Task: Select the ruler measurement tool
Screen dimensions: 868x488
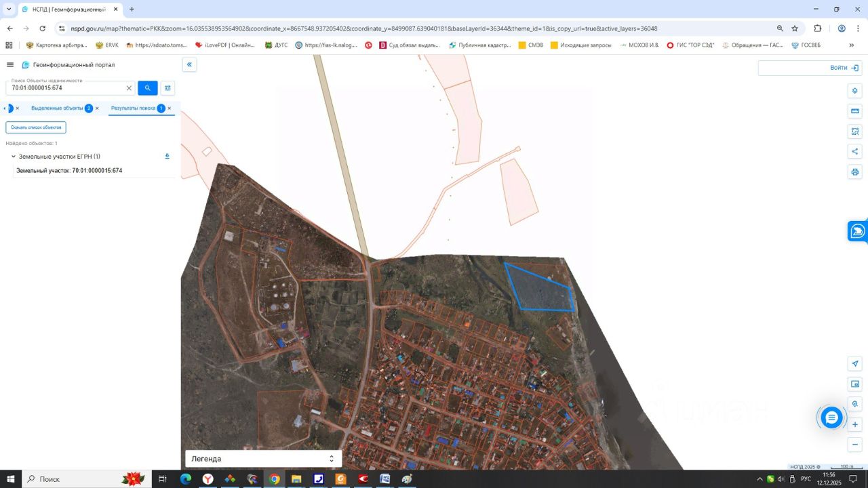Action: pos(855,111)
